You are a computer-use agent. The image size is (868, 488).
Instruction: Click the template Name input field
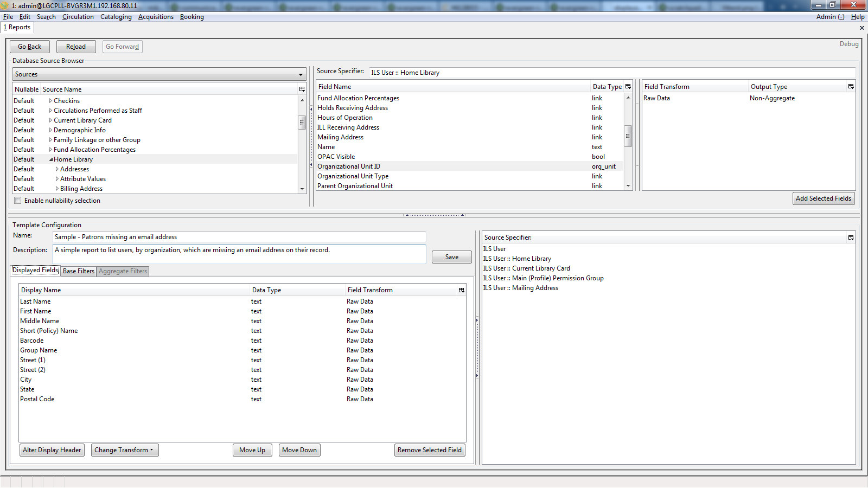239,237
